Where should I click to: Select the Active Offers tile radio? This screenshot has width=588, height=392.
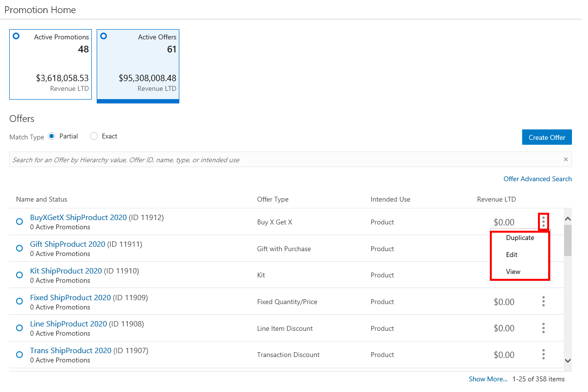pyautogui.click(x=104, y=36)
